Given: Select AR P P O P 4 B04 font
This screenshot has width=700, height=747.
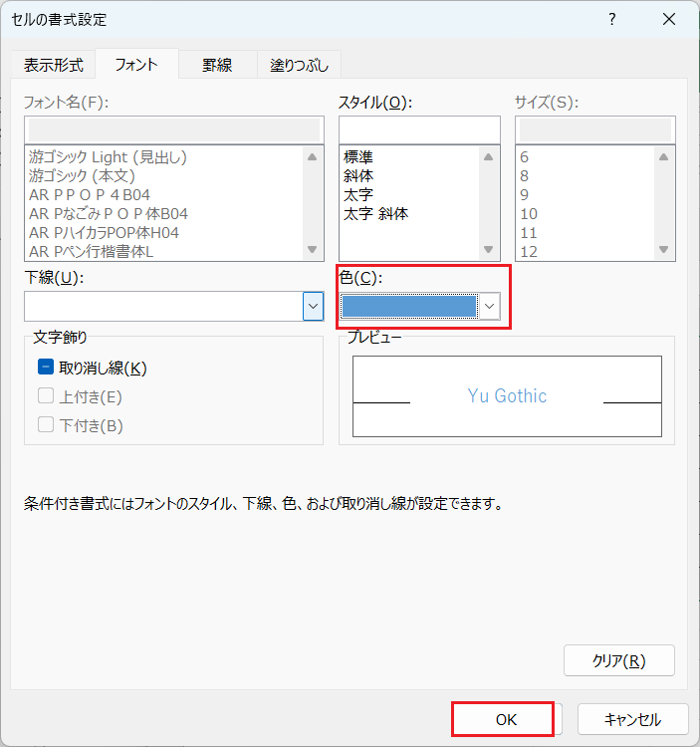Looking at the screenshot, I should [90, 195].
